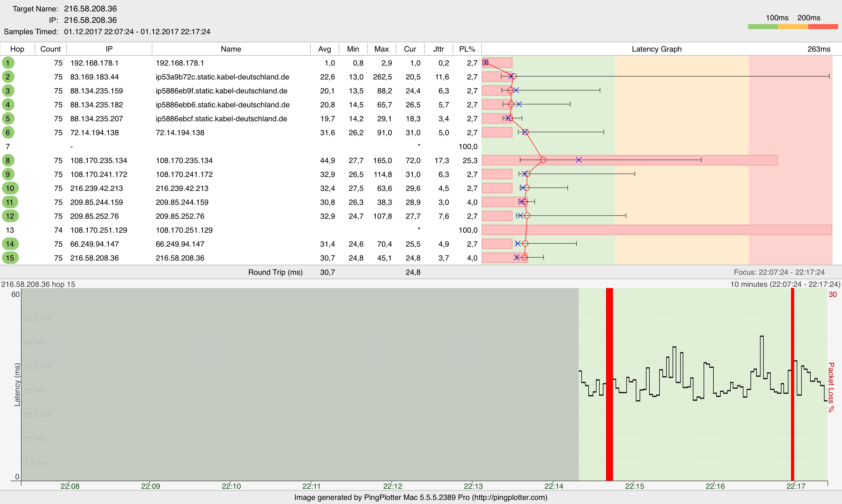
Task: Select the 108.170.251.129 IP cell
Action: [x=99, y=230]
